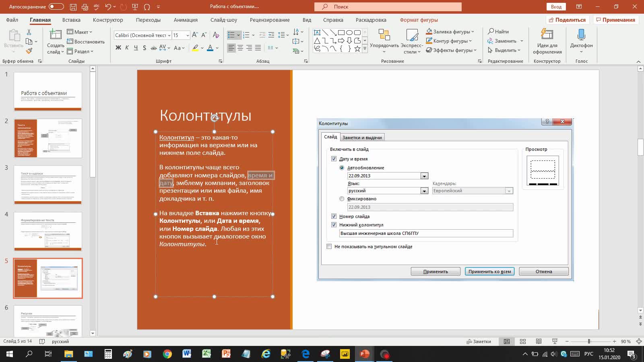Click the Поиск search box

point(388,7)
